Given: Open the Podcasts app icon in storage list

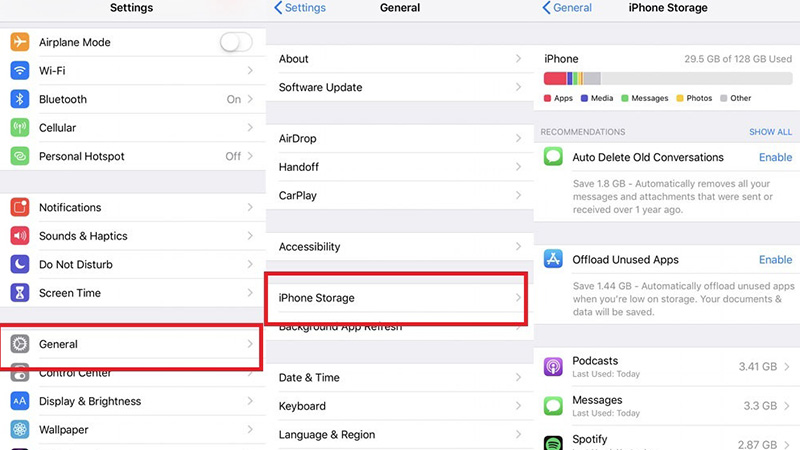Looking at the screenshot, I should 553,366.
